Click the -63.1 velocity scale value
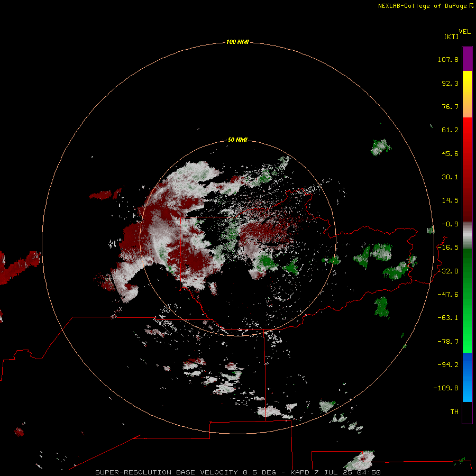This screenshot has width=476, height=476. tap(448, 318)
